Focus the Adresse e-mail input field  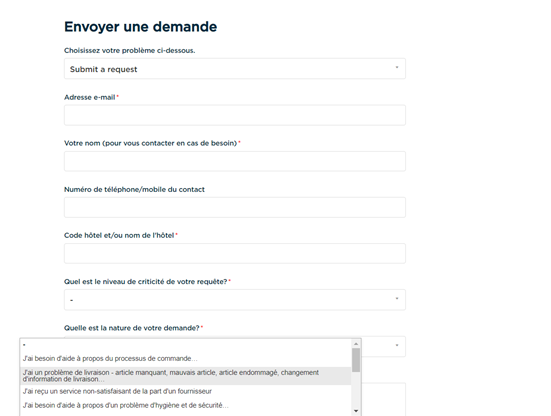pyautogui.click(x=235, y=115)
